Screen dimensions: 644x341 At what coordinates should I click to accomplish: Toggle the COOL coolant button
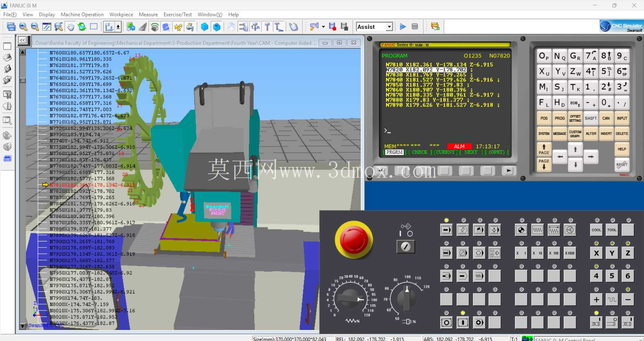pos(596,230)
